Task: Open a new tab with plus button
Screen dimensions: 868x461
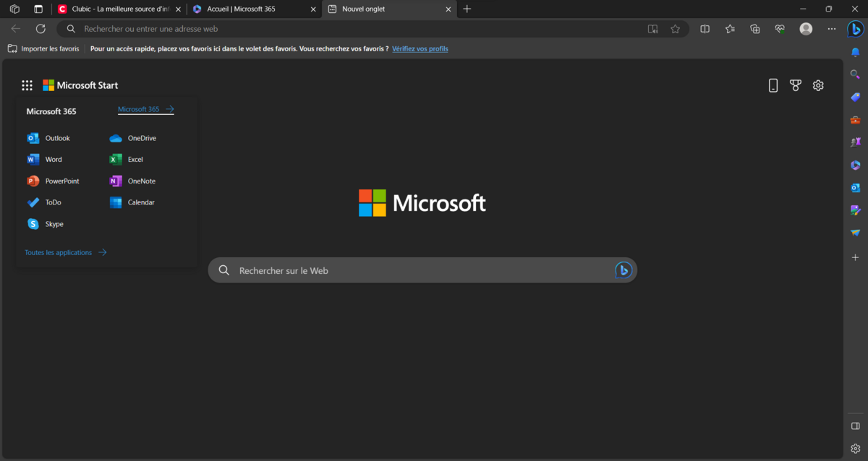Action: click(x=467, y=9)
